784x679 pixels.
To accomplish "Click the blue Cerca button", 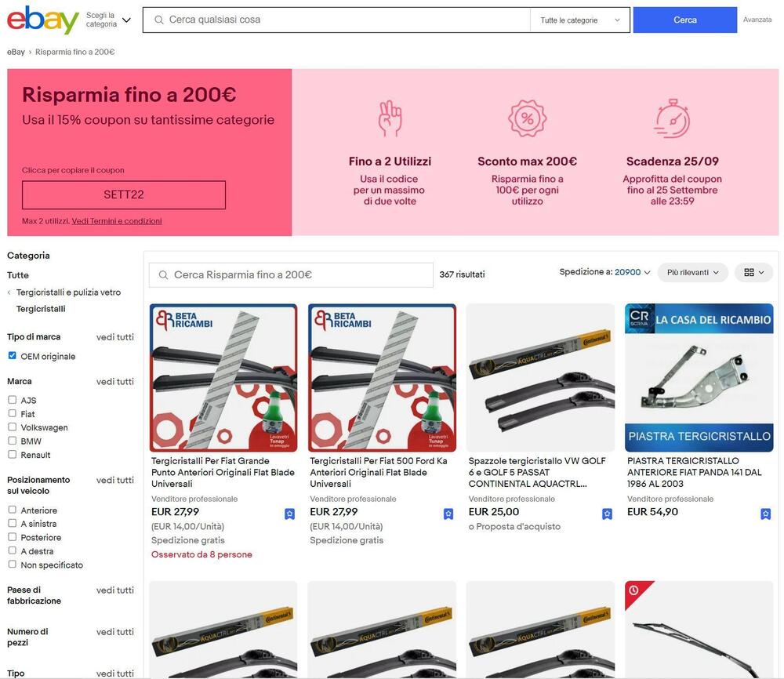I will click(684, 20).
